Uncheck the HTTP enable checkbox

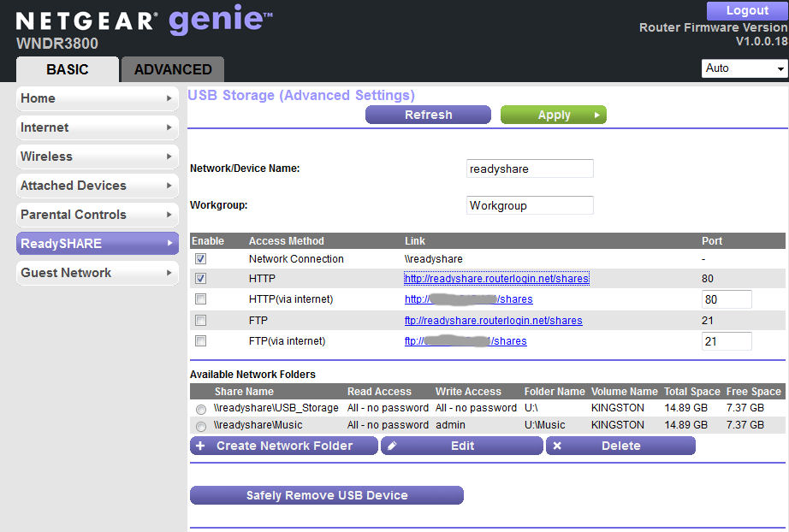coord(201,279)
